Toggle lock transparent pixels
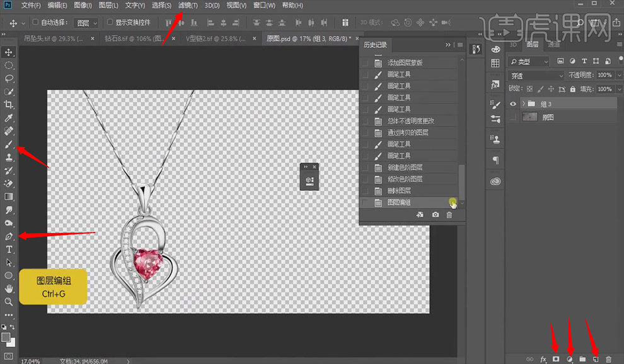The width and height of the screenshot is (624, 364). coord(529,89)
